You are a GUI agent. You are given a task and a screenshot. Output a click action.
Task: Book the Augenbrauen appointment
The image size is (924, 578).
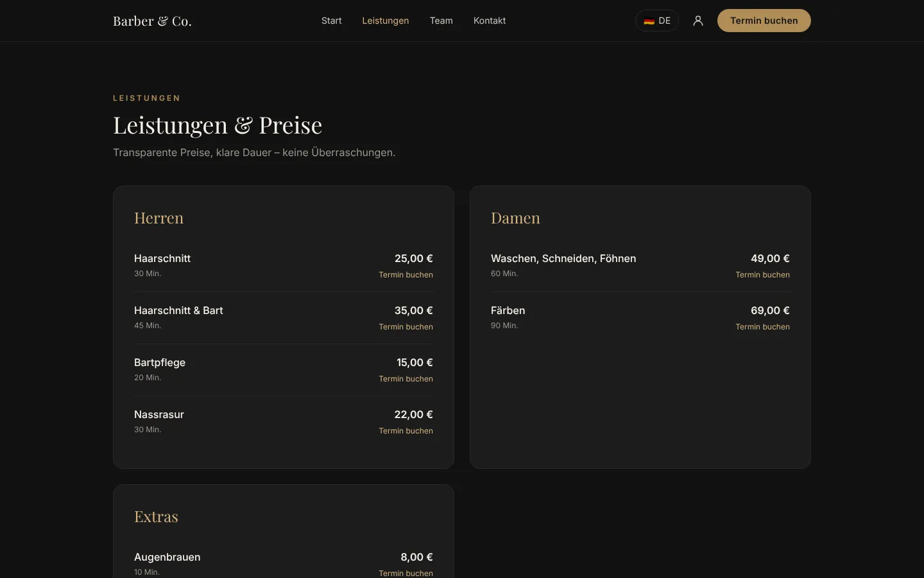coord(406,573)
